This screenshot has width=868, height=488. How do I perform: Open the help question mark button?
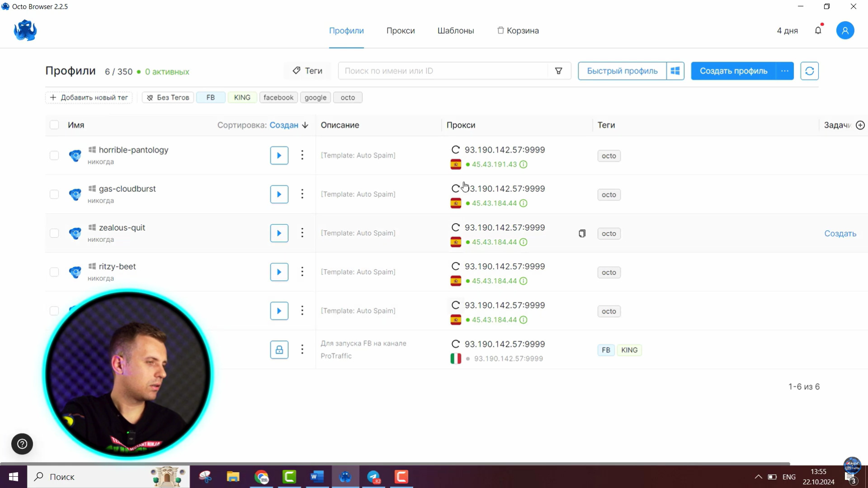click(x=22, y=444)
